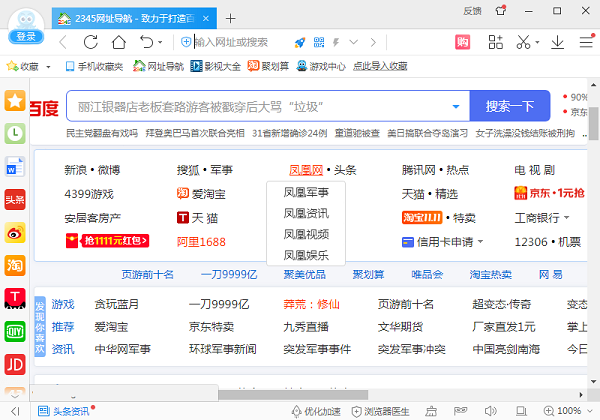600x420 pixels.
Task: Click the horizontal scrollbar thumb
Action: (293, 394)
